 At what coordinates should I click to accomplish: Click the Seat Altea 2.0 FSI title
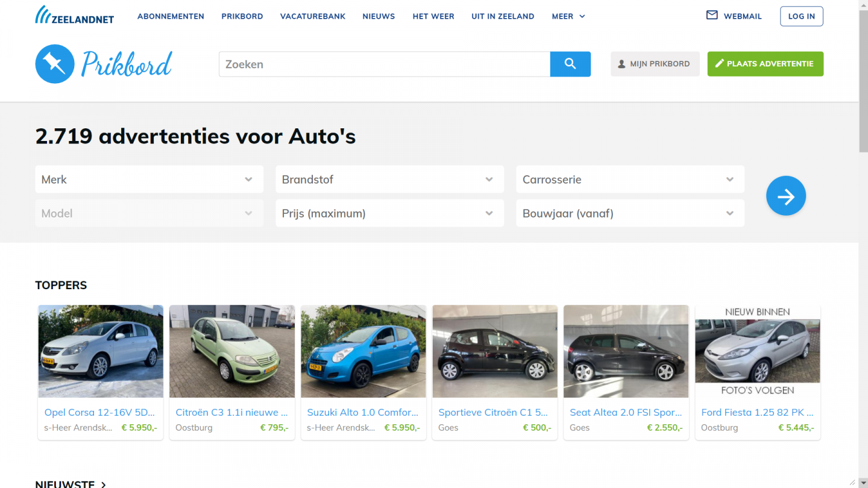pos(626,413)
